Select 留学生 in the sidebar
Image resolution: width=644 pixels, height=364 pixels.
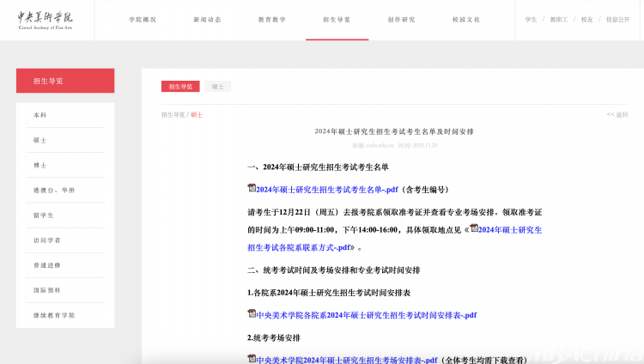tap(44, 215)
